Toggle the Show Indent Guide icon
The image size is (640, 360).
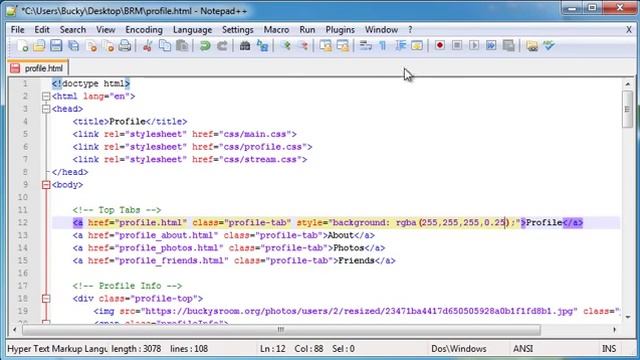point(400,46)
